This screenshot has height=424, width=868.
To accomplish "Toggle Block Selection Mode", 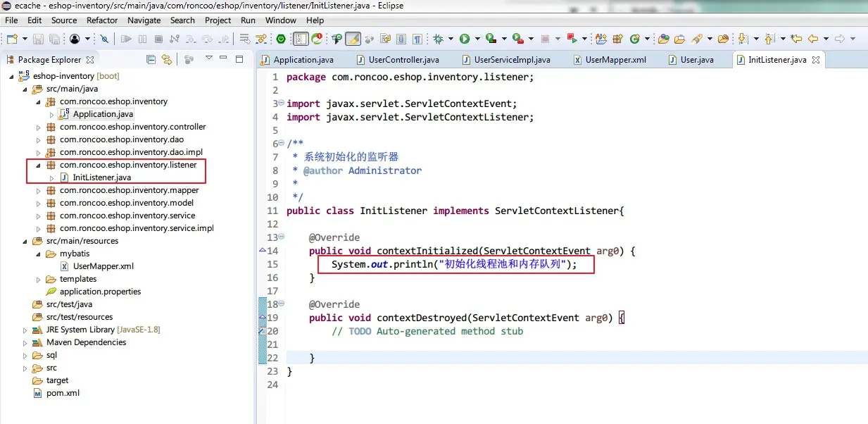I will coord(401,39).
